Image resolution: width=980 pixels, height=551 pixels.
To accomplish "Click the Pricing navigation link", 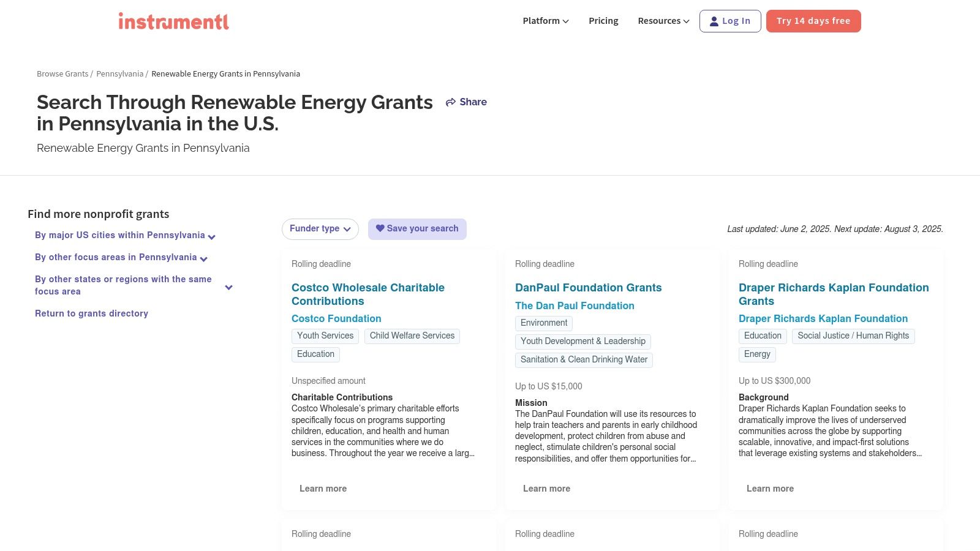I will click(x=603, y=20).
